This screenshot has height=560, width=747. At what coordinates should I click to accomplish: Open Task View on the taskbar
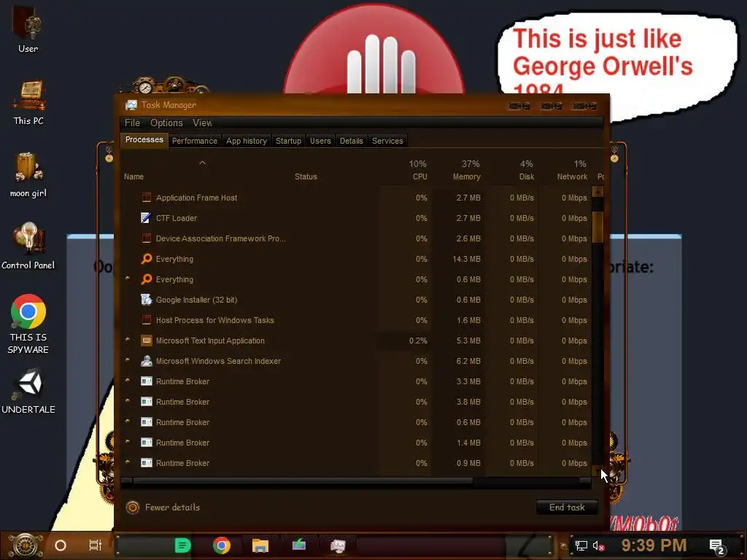click(96, 545)
